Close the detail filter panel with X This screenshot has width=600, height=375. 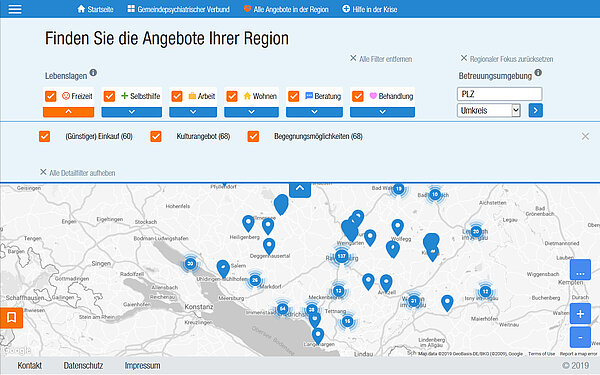585,136
